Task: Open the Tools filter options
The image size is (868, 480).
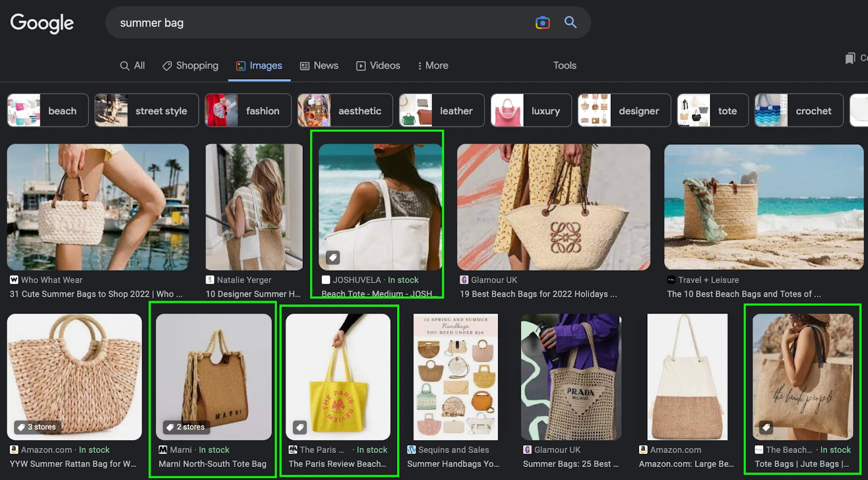Action: pyautogui.click(x=564, y=66)
